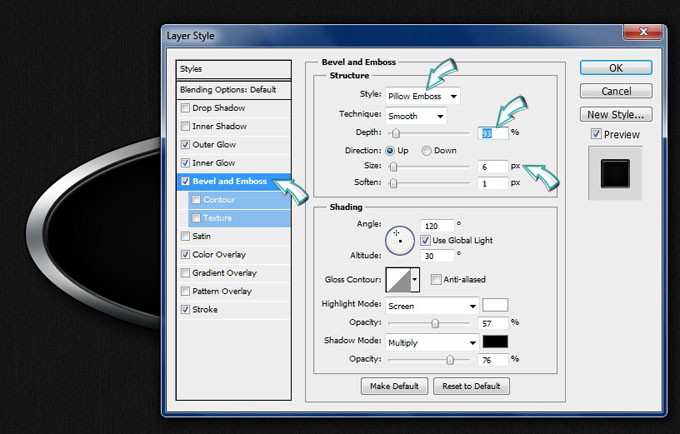Open the Color Overlay settings row
This screenshot has width=680, height=434.
[233, 255]
